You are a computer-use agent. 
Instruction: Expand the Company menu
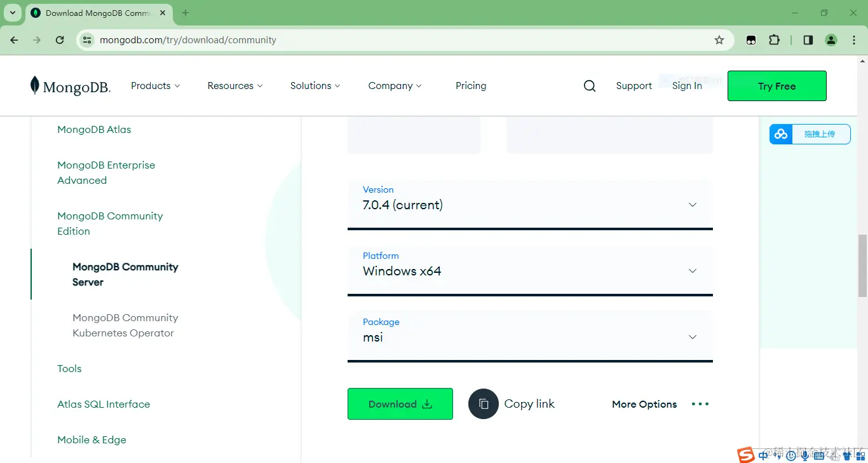point(395,86)
